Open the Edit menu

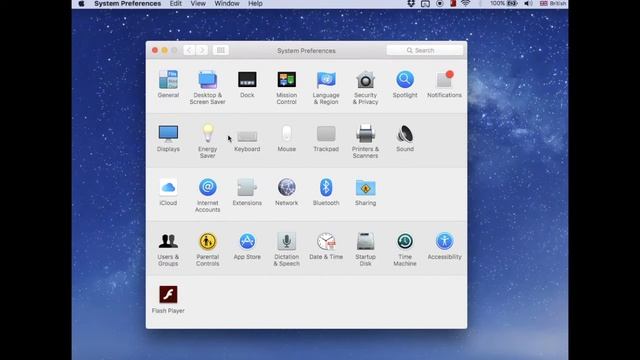176,4
